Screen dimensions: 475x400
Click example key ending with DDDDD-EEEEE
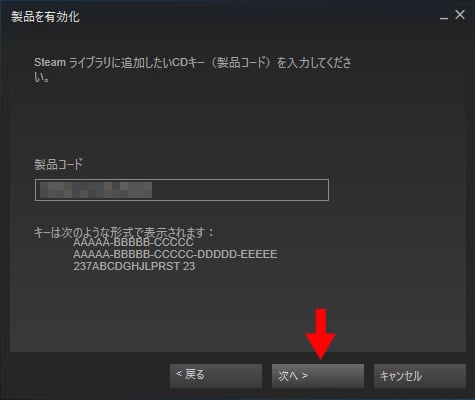[x=175, y=254]
